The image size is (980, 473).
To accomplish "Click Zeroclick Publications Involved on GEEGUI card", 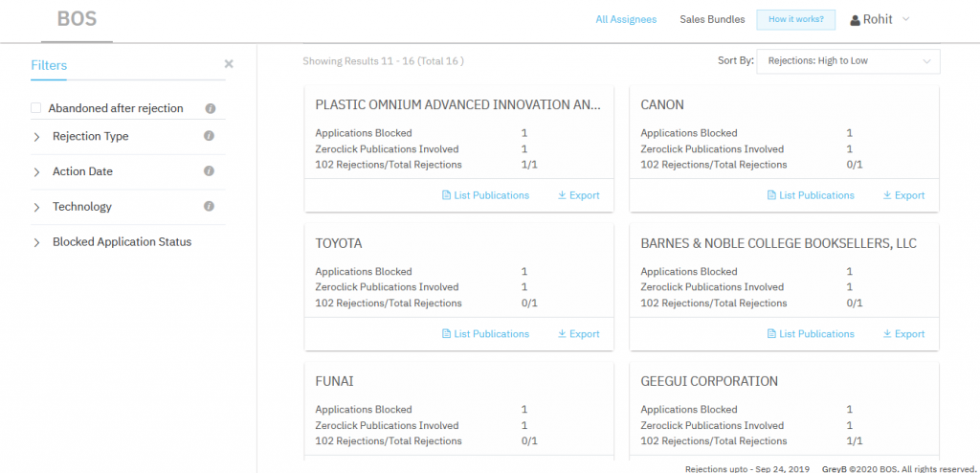I will [x=712, y=425].
